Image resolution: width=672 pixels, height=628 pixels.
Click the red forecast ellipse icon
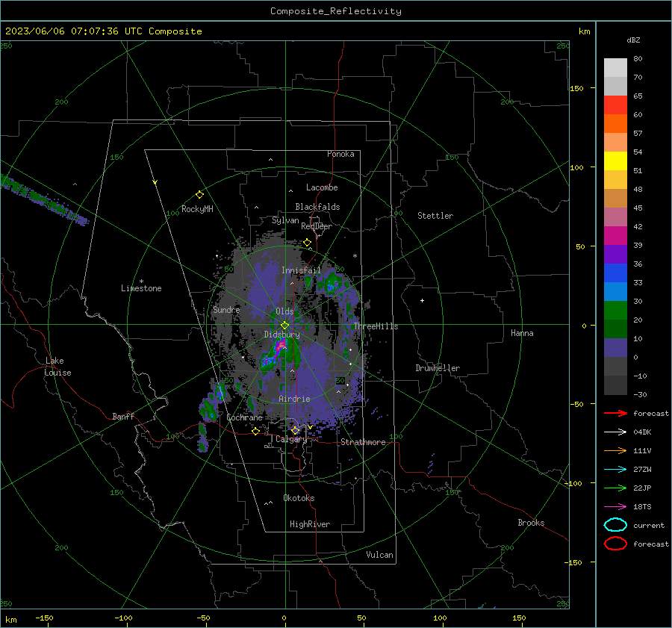pyautogui.click(x=615, y=544)
